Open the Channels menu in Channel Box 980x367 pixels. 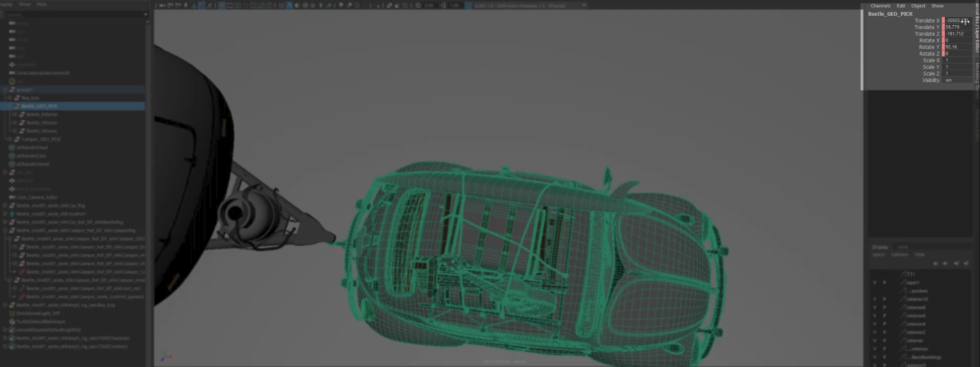click(x=880, y=6)
